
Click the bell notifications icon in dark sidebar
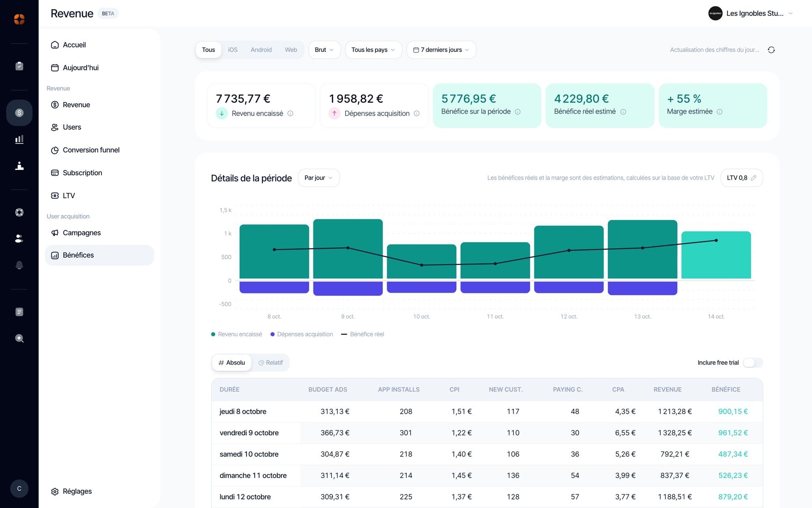[x=19, y=265]
